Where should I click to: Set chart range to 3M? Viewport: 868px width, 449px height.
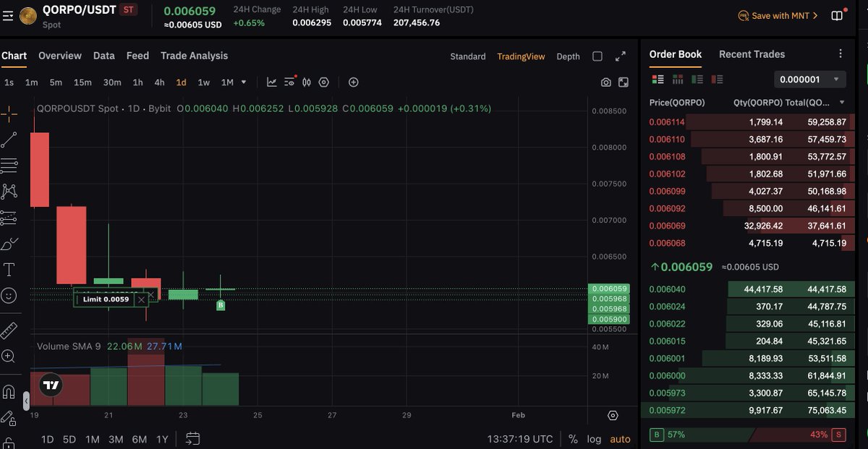pos(116,439)
